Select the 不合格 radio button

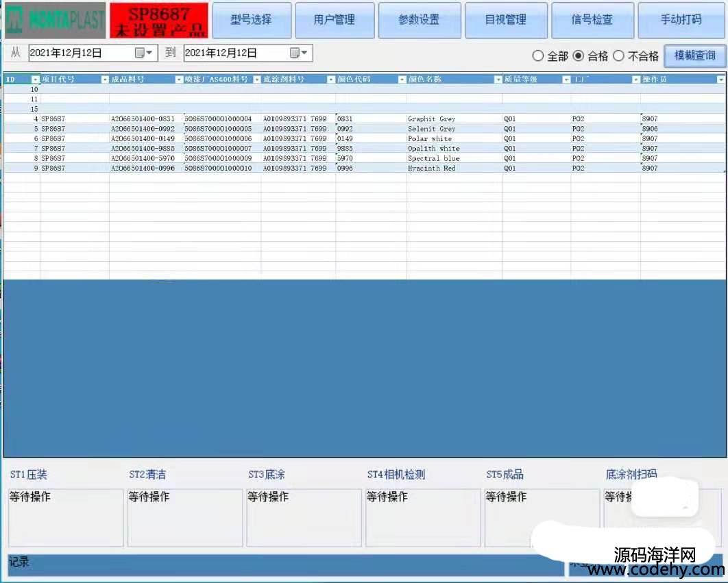[x=618, y=56]
